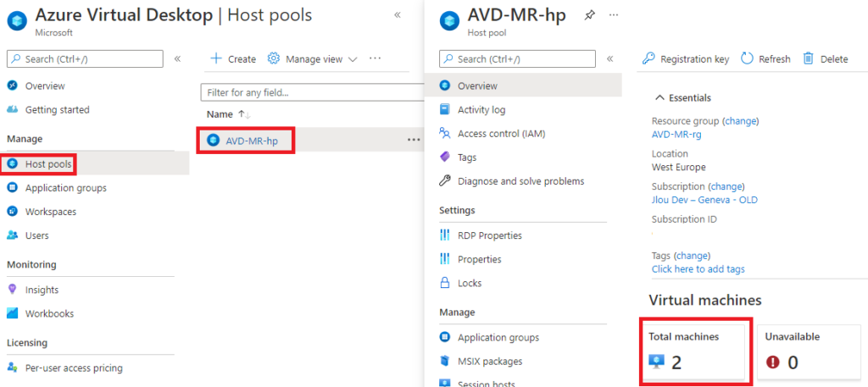
Task: Open Jlou Dev – Geneva - OLD subscription
Action: [704, 200]
